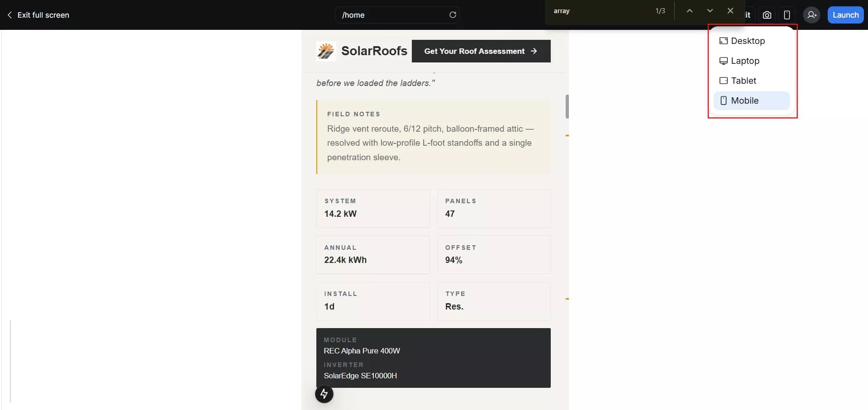Viewport: 868px width, 410px height.
Task: Click the camera screenshot icon
Action: (x=767, y=15)
